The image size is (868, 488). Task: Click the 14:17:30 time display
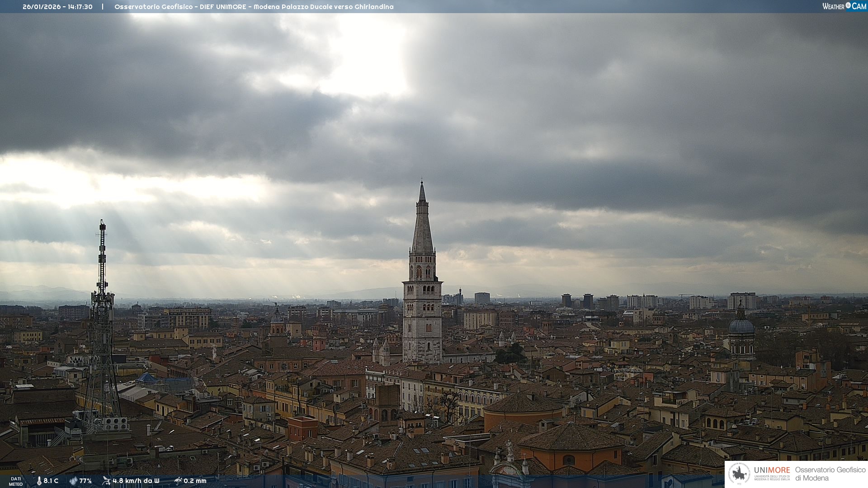coord(80,7)
